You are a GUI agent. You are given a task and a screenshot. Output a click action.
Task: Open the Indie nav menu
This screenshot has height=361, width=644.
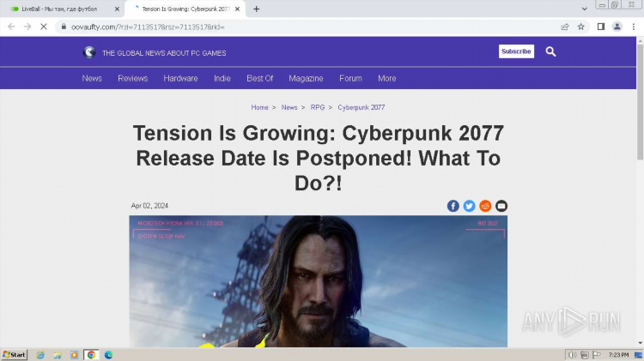coord(222,78)
